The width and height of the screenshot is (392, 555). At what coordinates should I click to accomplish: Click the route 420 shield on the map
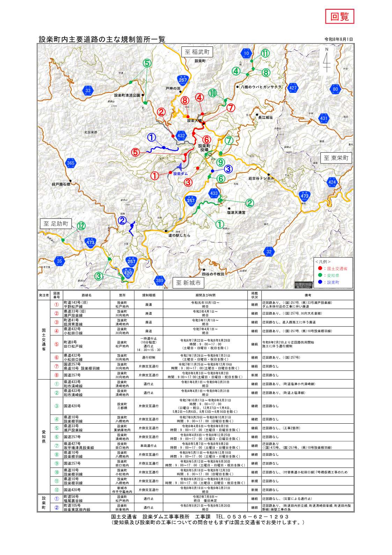tap(128, 273)
